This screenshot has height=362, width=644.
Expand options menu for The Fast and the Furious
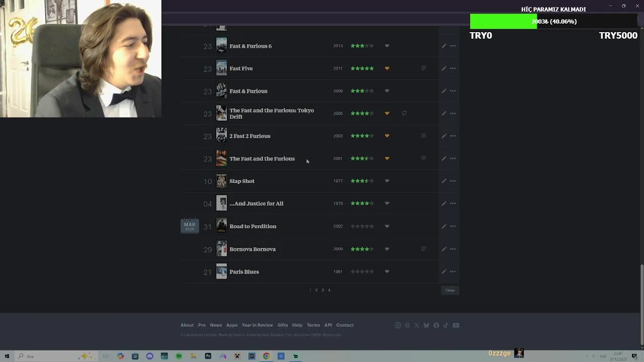(453, 158)
